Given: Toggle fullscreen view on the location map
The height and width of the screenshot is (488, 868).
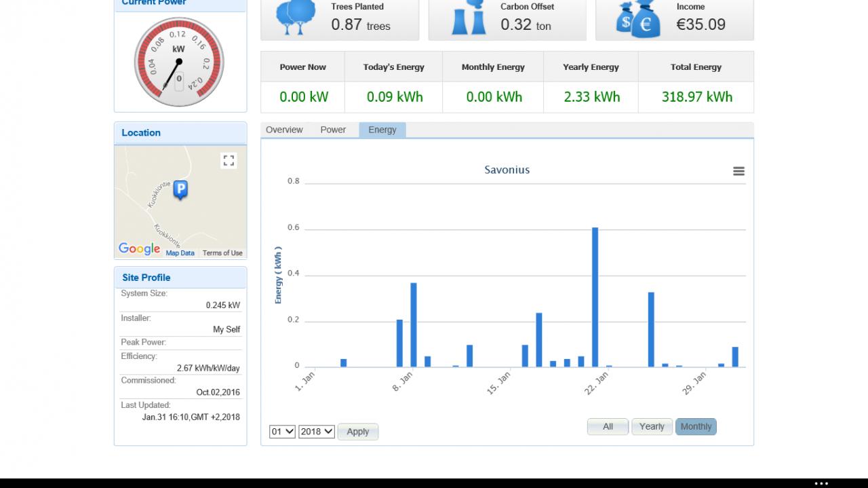Looking at the screenshot, I should (229, 160).
